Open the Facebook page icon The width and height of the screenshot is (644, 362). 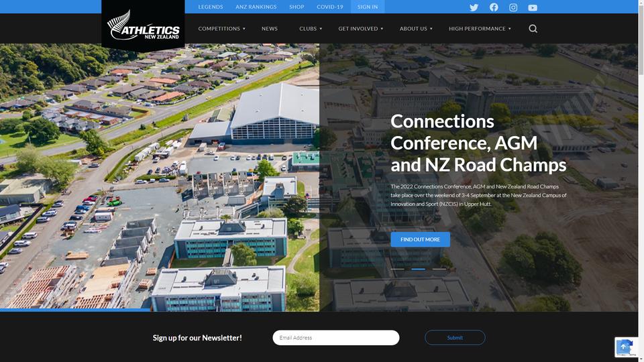coord(494,7)
